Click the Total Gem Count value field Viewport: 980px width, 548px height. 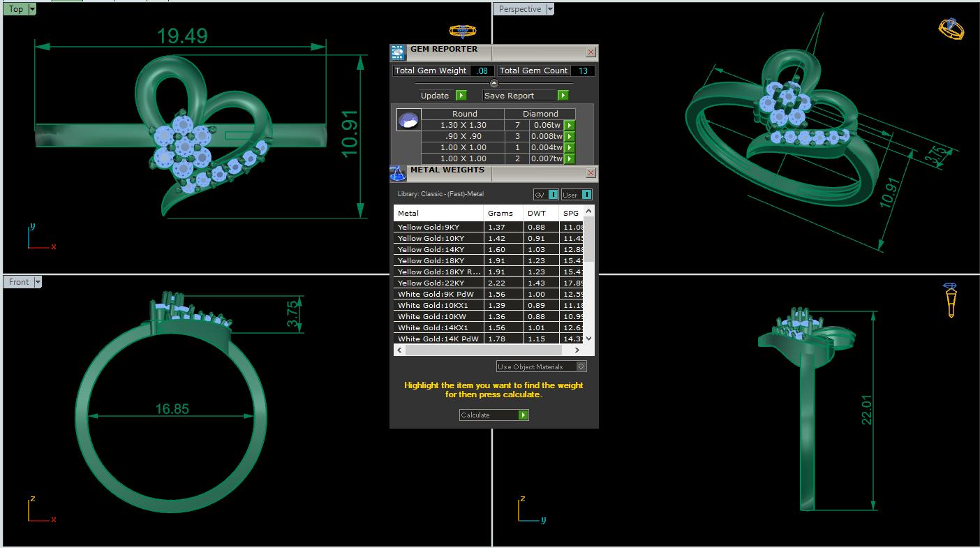(583, 71)
